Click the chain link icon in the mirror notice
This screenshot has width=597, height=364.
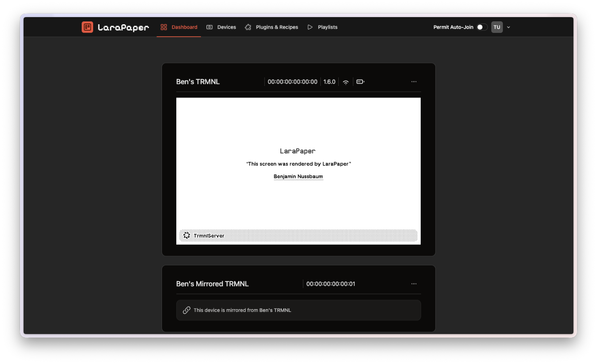click(x=187, y=310)
